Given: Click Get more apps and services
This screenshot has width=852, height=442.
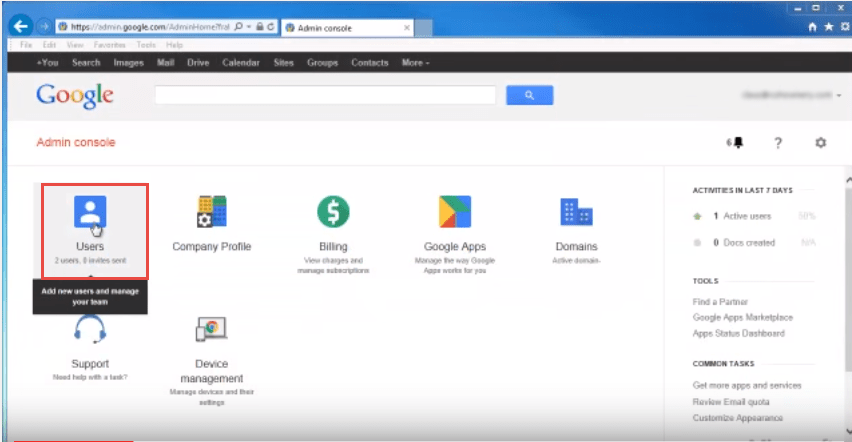Looking at the screenshot, I should [x=747, y=385].
